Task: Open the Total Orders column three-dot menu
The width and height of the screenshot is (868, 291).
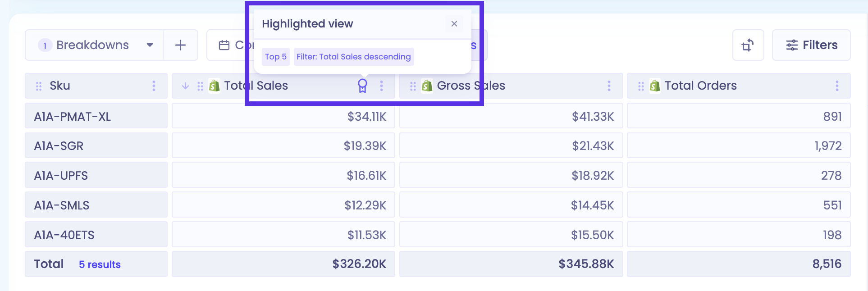Action: click(x=837, y=86)
